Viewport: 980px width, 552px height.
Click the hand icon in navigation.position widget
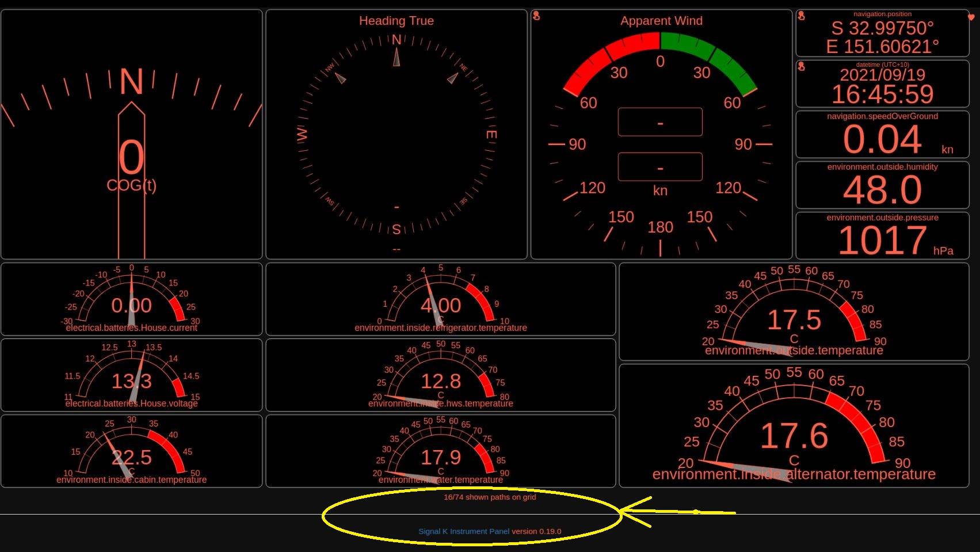pyautogui.click(x=801, y=16)
